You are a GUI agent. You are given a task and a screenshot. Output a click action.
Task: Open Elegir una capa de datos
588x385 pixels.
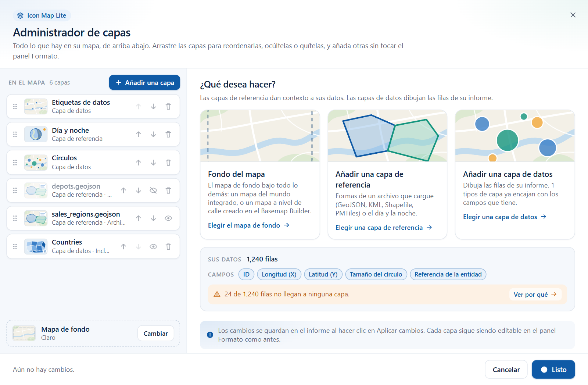tap(505, 217)
